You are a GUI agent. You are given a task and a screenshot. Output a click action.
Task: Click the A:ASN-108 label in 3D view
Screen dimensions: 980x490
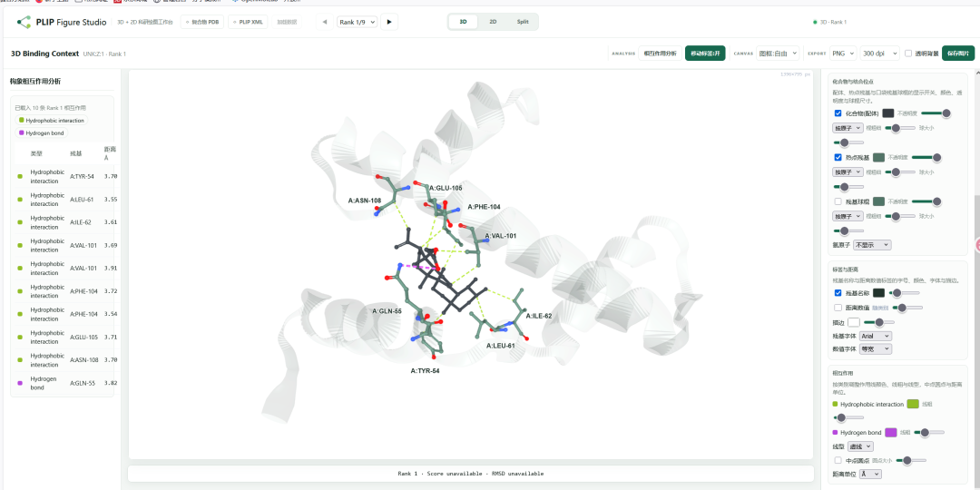coord(365,201)
